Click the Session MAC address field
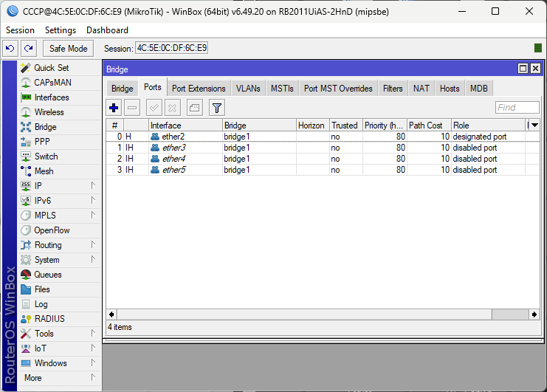The width and height of the screenshot is (547, 392). [x=172, y=48]
